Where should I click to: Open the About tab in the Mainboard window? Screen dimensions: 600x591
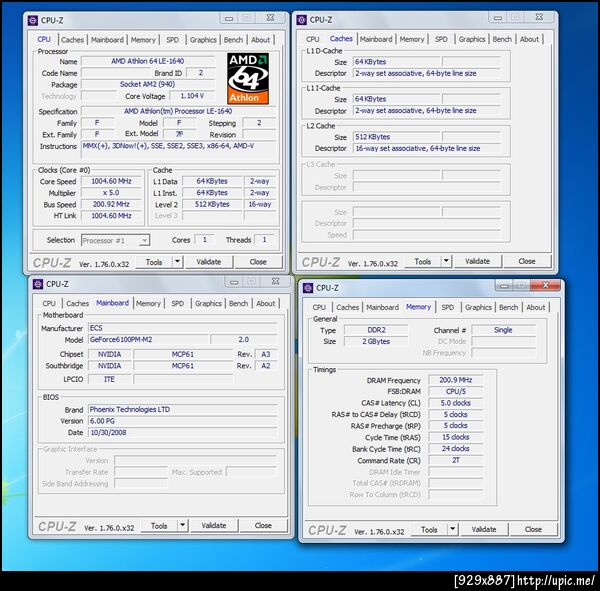pyautogui.click(x=266, y=303)
